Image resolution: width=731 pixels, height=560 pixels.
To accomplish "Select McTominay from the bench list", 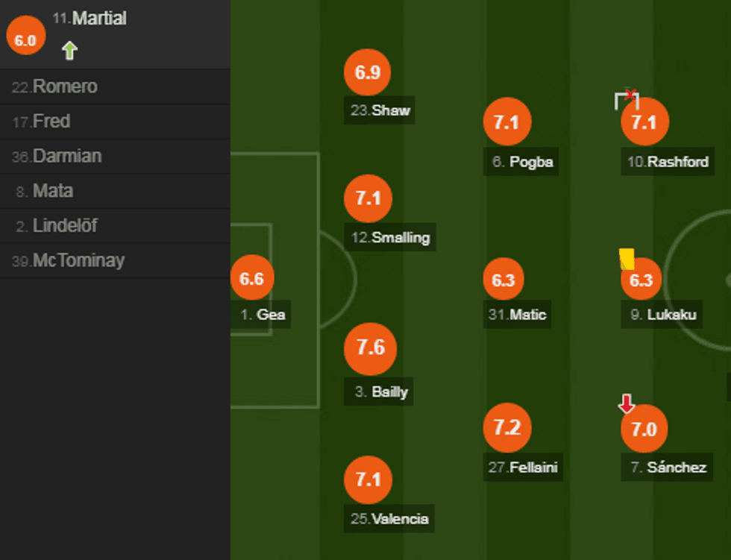I will 78,261.
